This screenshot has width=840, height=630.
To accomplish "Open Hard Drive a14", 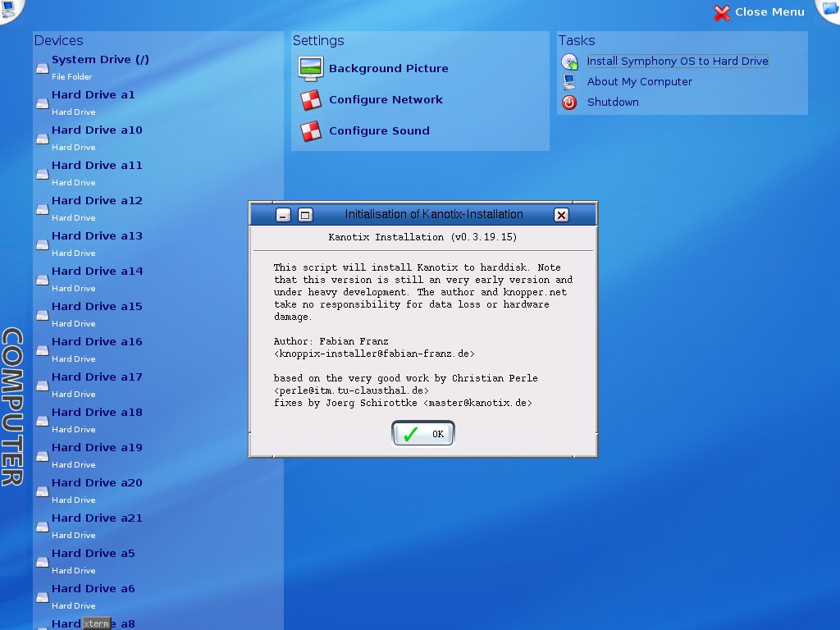I will (x=97, y=271).
